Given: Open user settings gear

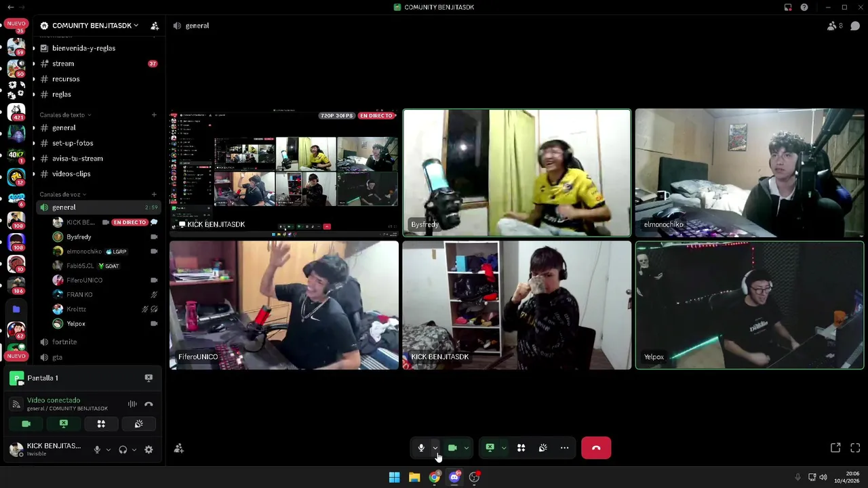Looking at the screenshot, I should 149,449.
